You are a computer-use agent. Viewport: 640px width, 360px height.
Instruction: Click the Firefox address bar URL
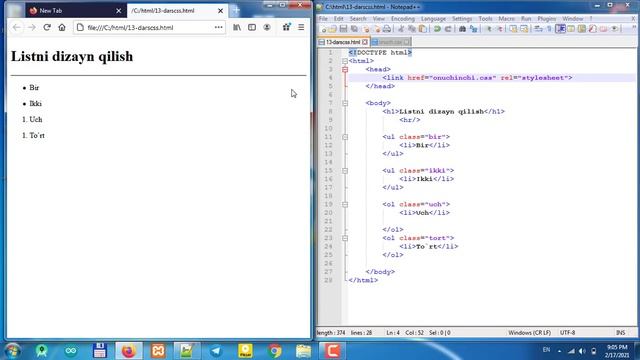130,28
